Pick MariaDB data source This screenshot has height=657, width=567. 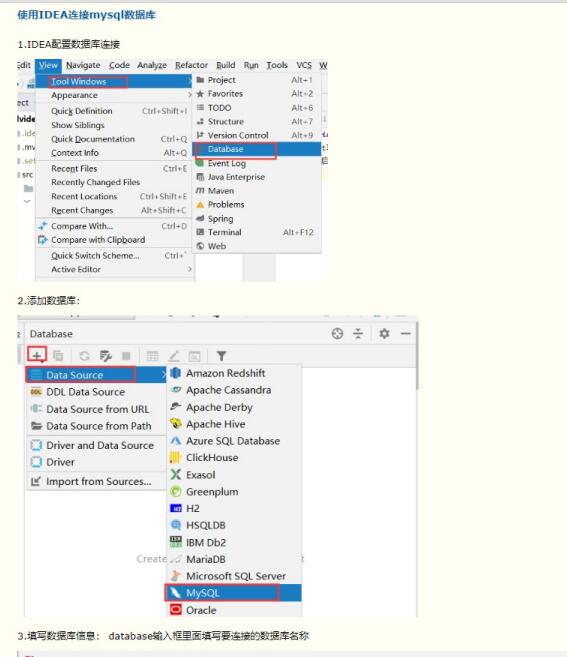[234, 559]
